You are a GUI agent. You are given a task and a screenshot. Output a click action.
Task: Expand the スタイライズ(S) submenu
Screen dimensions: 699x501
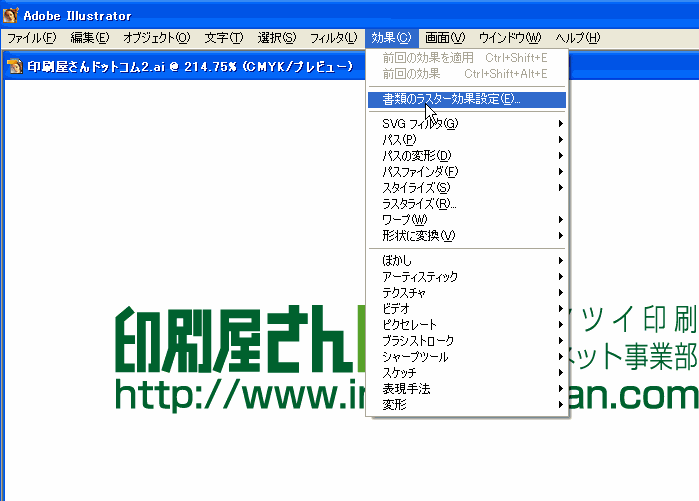coord(416,188)
